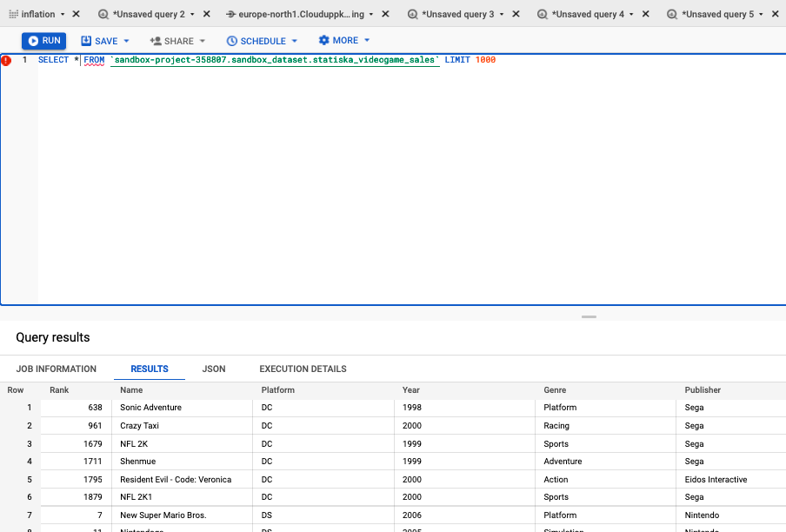Switch to the JSON results tab
Viewport: 786px width, 532px height.
pos(214,369)
